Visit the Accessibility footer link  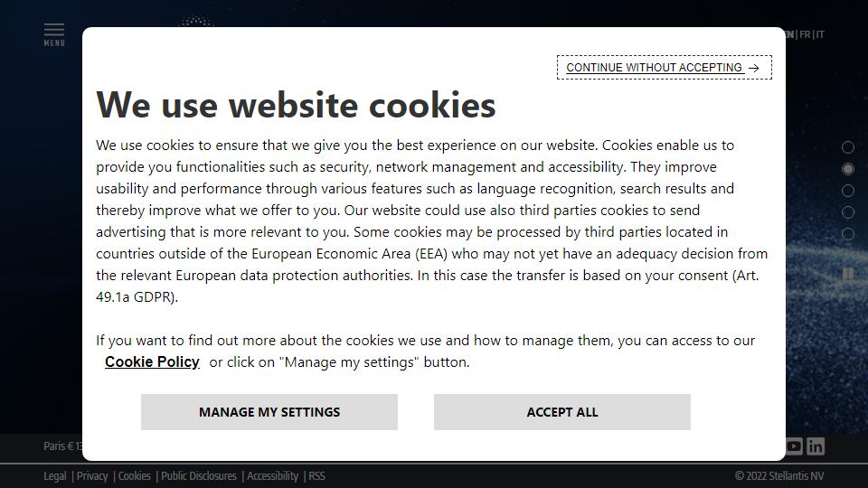pos(273,476)
